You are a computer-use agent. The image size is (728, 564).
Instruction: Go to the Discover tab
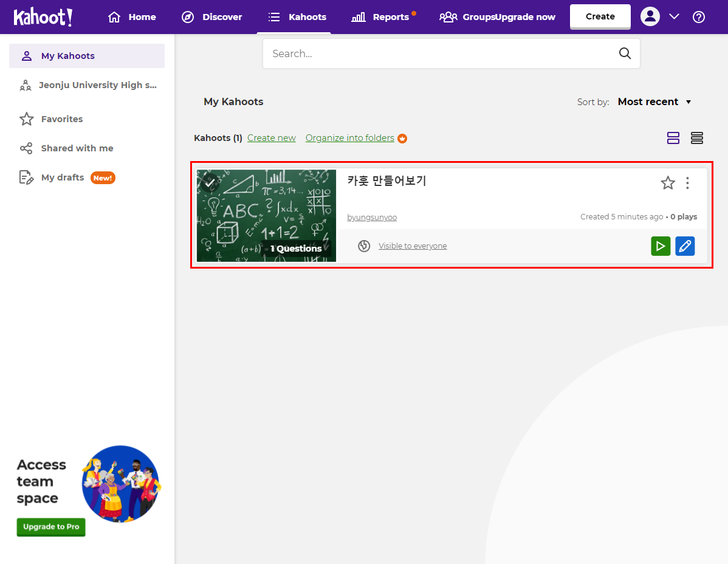point(211,17)
